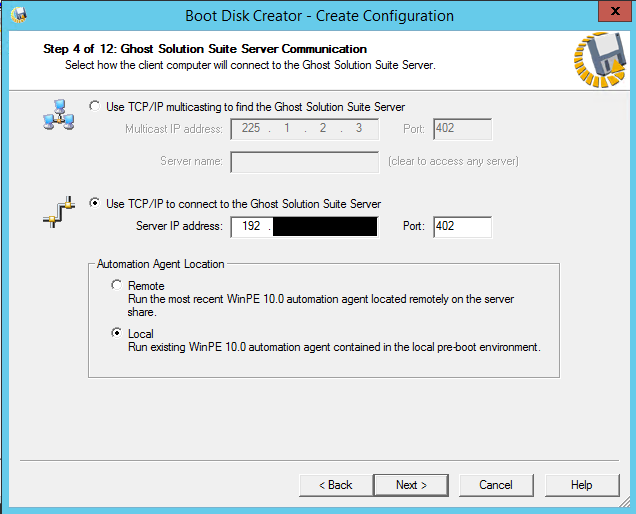636x514 pixels.
Task: Choose Local automation agent location
Action: [x=116, y=333]
